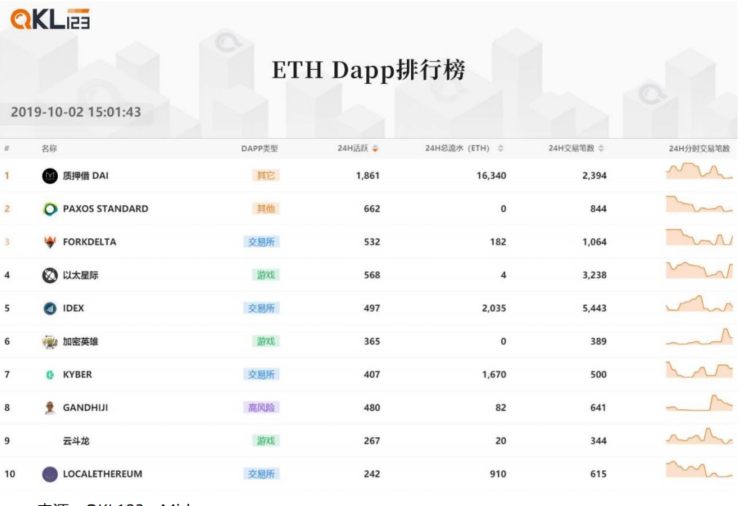The width and height of the screenshot is (743, 506).
Task: Click the 以太星际 sparkline chart
Action: coord(699,270)
